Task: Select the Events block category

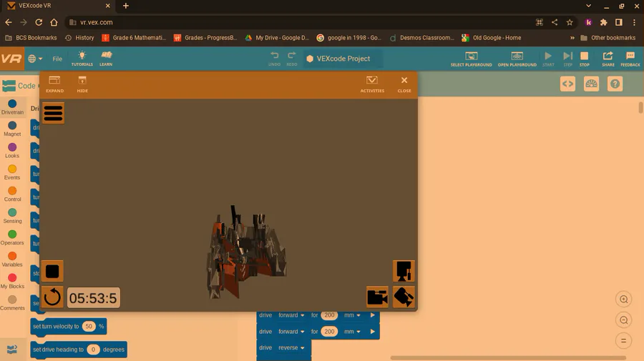Action: (x=12, y=172)
